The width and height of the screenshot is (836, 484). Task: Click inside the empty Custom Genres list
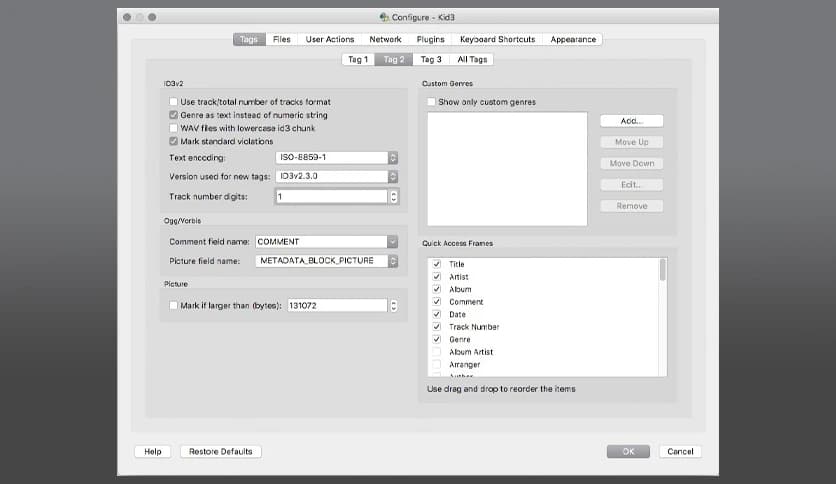[507, 168]
